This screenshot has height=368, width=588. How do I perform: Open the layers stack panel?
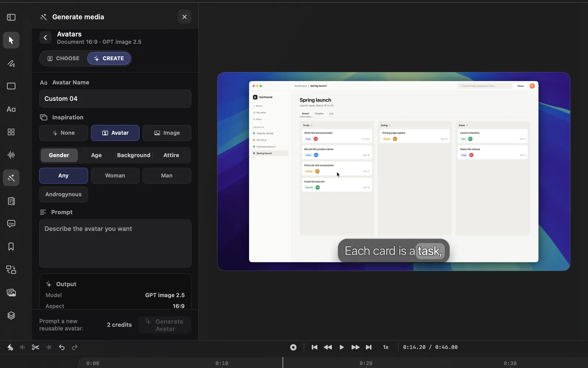(x=11, y=315)
